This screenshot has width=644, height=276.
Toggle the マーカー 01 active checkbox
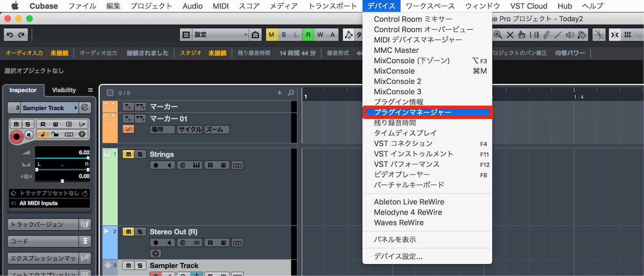[x=128, y=129]
